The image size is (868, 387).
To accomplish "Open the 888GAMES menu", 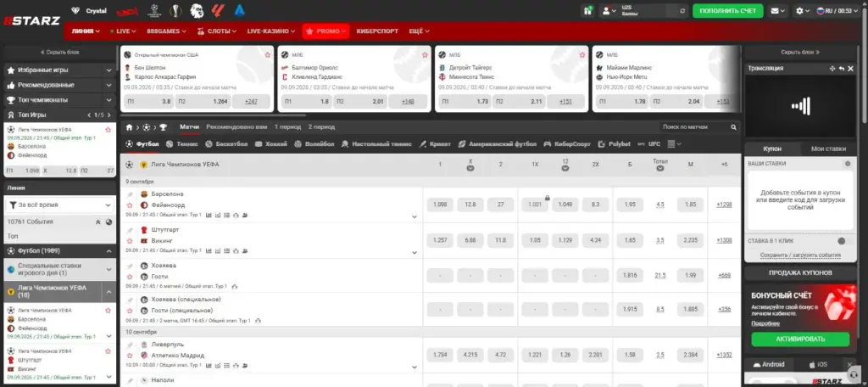I will click(166, 31).
